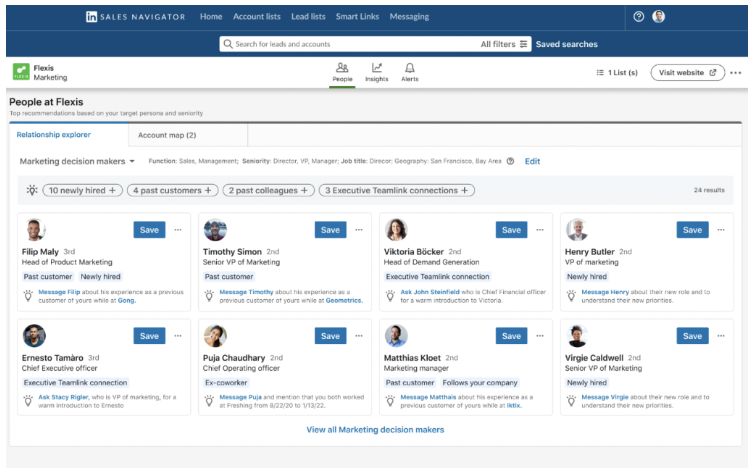Image resolution: width=755 pixels, height=474 pixels.
Task: Go to Home in top navigation
Action: click(211, 17)
